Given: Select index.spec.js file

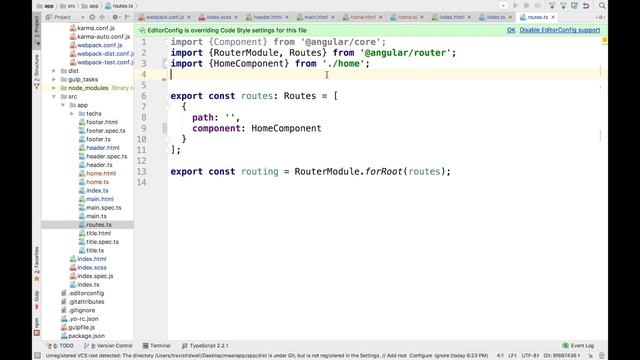Looking at the screenshot, I should pyautogui.click(x=91, y=276).
